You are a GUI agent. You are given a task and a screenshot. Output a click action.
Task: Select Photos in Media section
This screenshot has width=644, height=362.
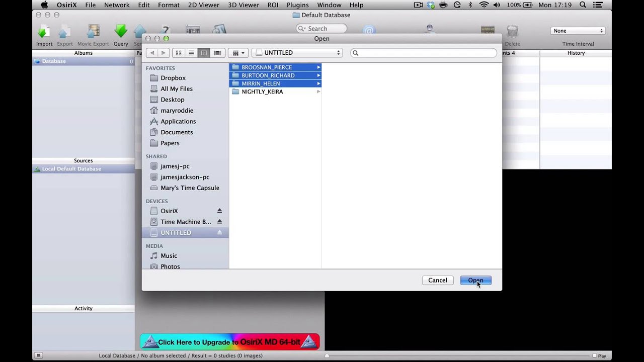pyautogui.click(x=170, y=266)
